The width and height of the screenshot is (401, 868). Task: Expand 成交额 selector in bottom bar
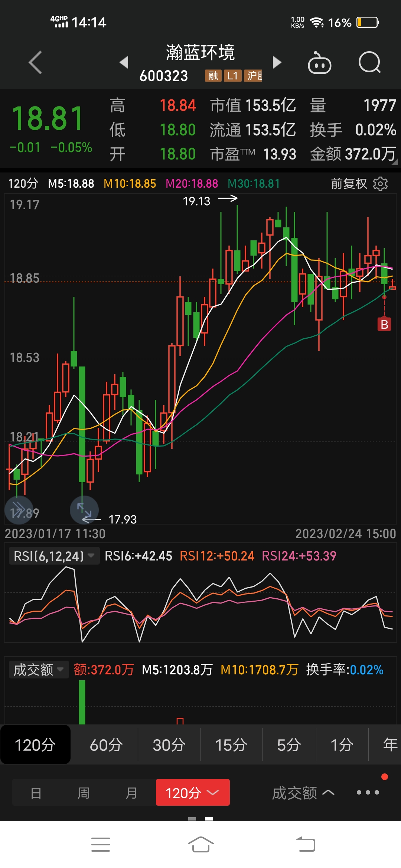tap(303, 793)
